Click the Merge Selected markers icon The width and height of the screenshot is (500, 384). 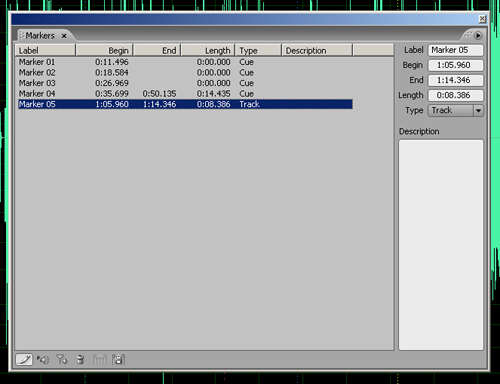point(99,360)
